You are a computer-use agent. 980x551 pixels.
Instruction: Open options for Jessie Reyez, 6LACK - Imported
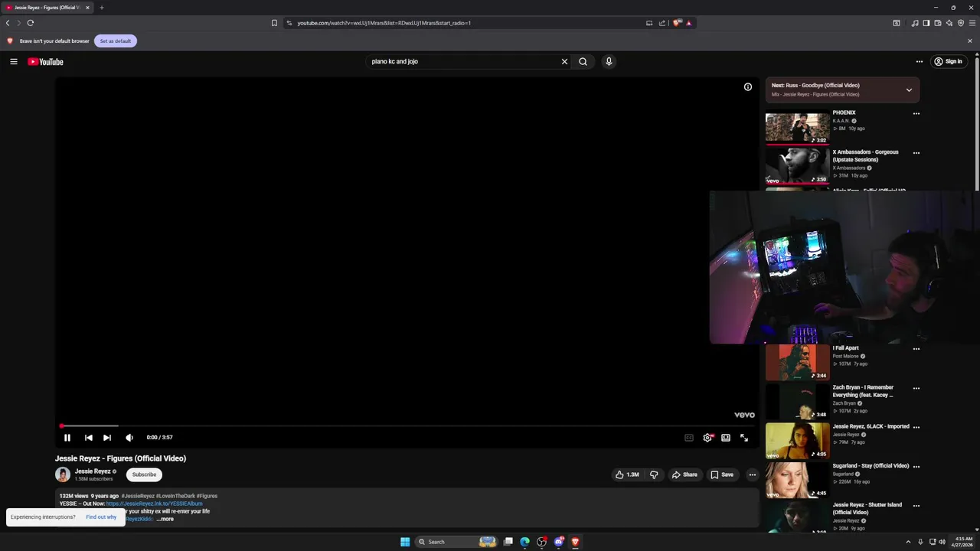tap(916, 427)
